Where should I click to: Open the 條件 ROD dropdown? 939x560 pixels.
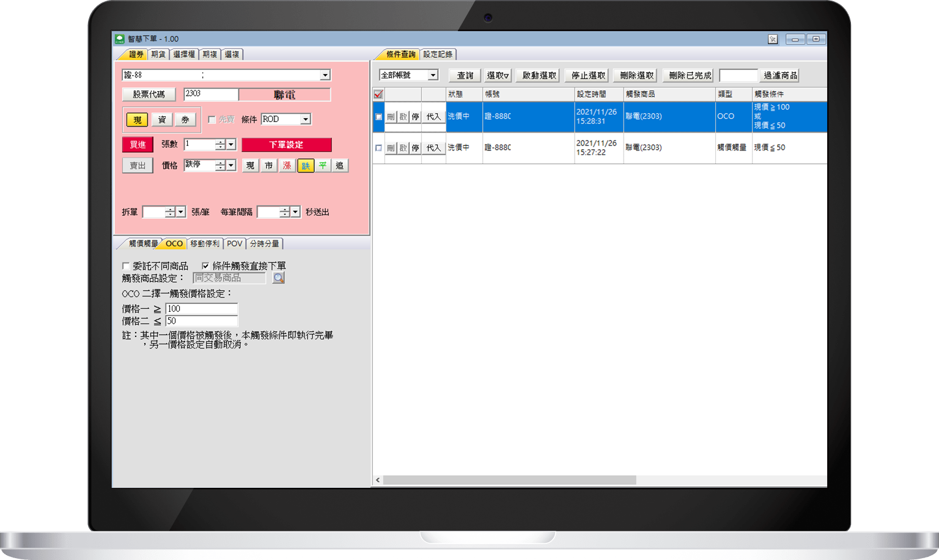click(x=305, y=119)
